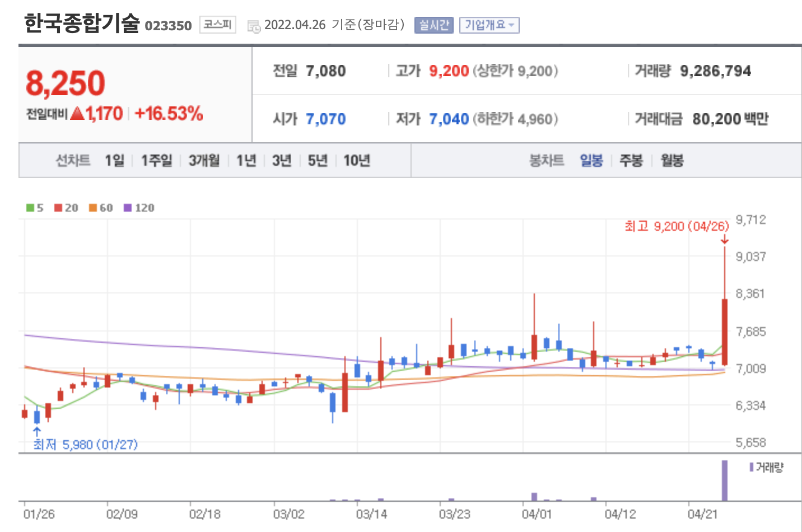The image size is (802, 532).
Task: Click the red up-triangle change icon
Action: tap(78, 114)
